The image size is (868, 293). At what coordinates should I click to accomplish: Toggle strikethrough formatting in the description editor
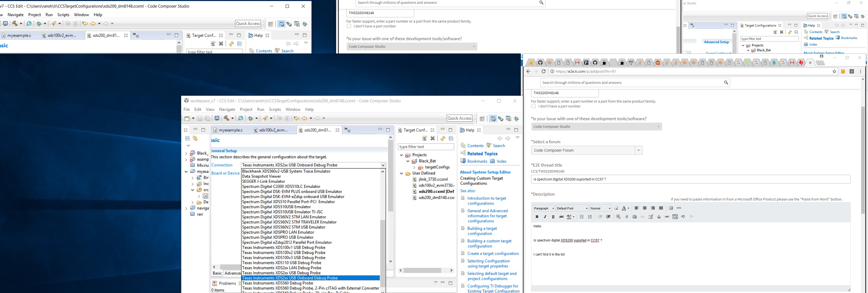[x=561, y=217]
